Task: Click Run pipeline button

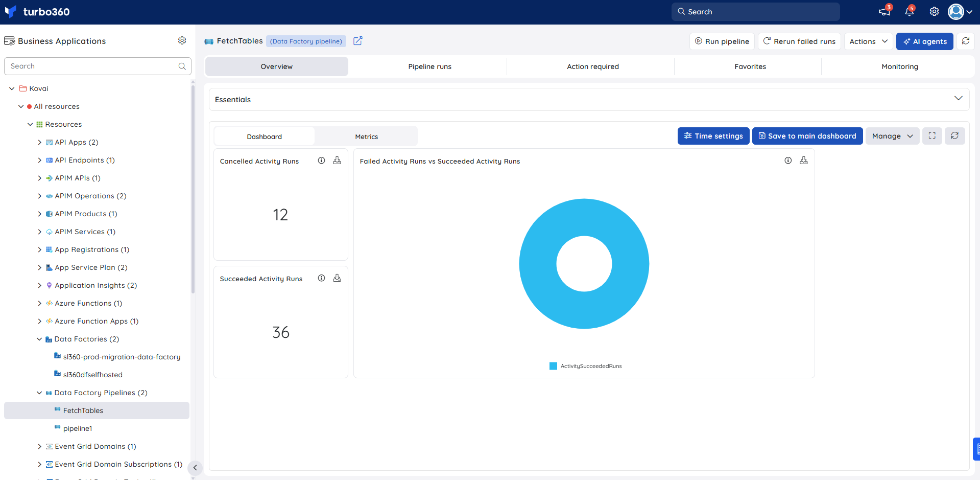Action: [722, 41]
